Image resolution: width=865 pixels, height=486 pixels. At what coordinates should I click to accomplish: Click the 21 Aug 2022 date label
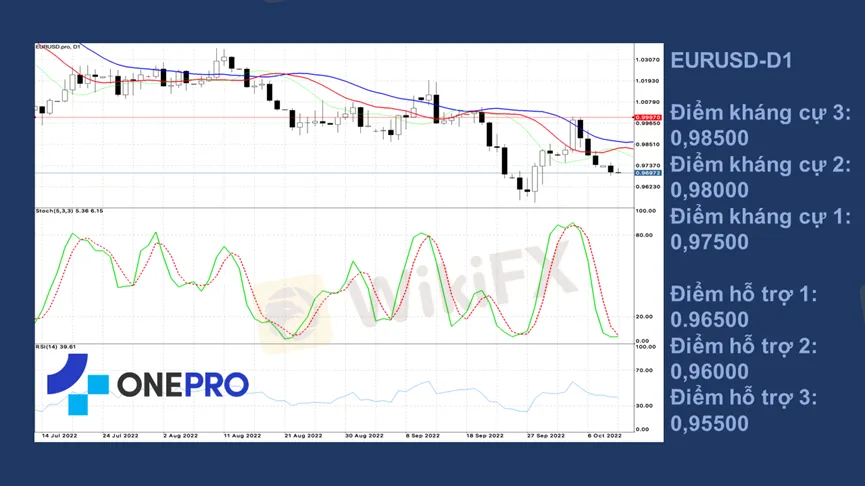point(303,436)
